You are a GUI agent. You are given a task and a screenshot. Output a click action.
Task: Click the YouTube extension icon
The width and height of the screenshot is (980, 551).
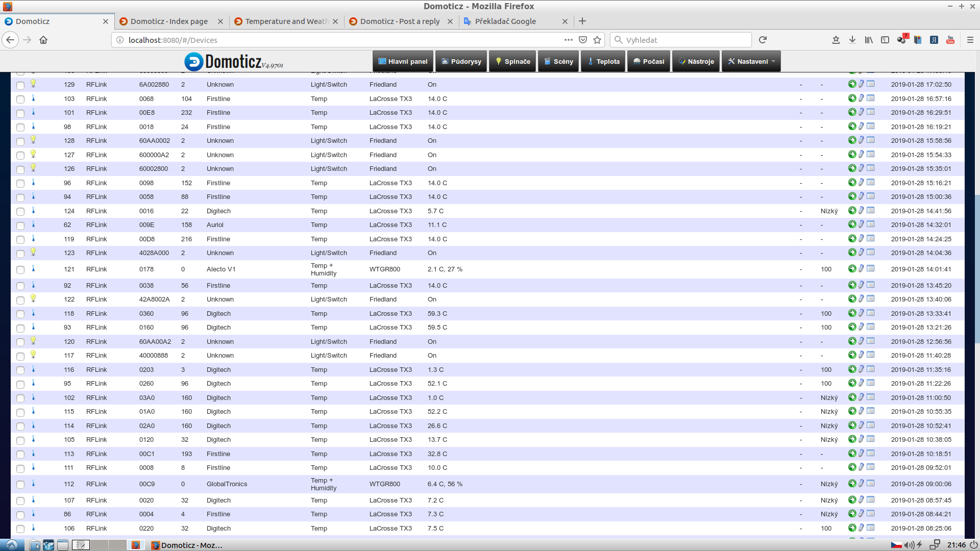950,40
